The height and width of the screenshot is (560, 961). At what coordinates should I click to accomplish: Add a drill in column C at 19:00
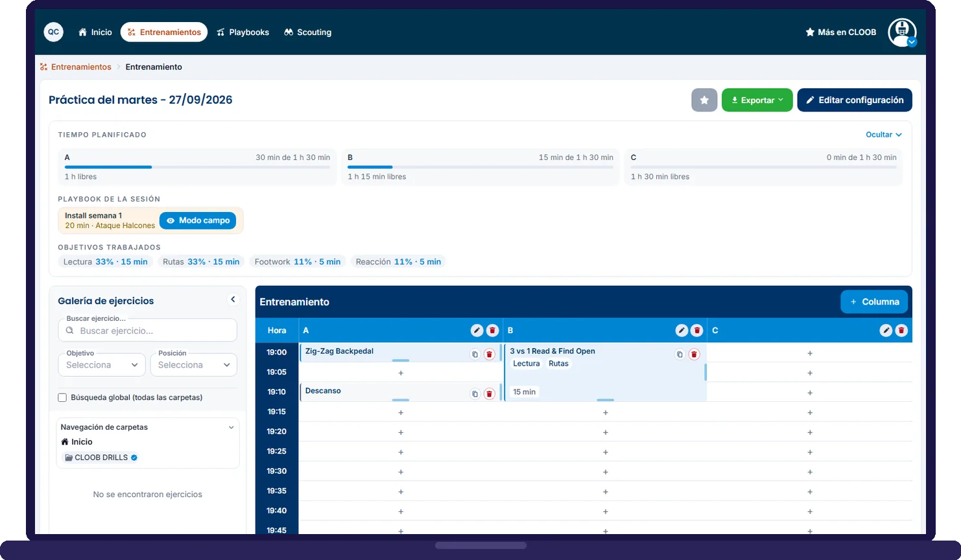point(810,353)
